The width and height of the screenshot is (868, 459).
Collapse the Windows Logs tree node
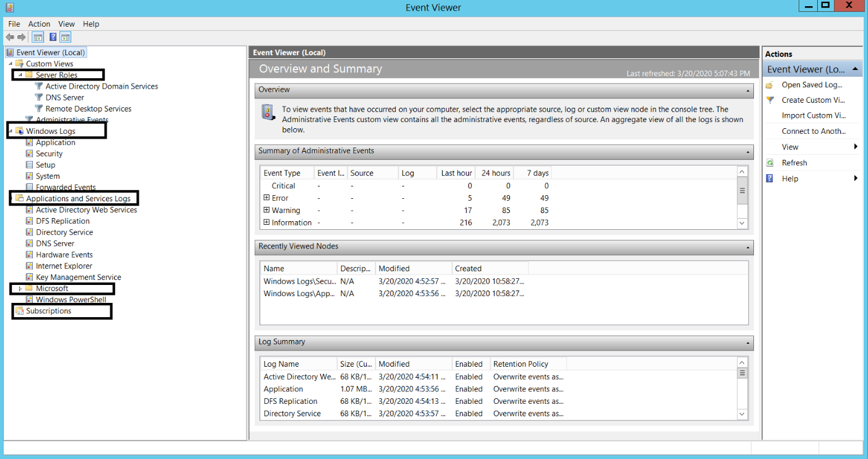pyautogui.click(x=11, y=131)
